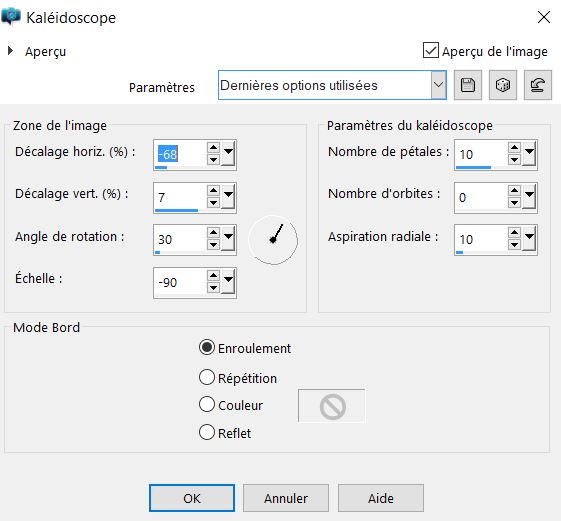Decrease Échelle value with down arrow

[213, 288]
